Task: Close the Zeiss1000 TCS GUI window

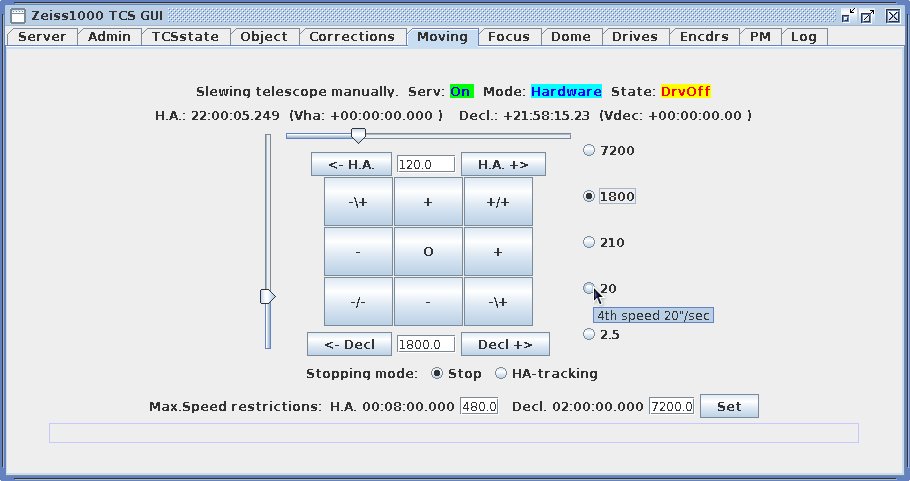Action: pyautogui.click(x=893, y=16)
